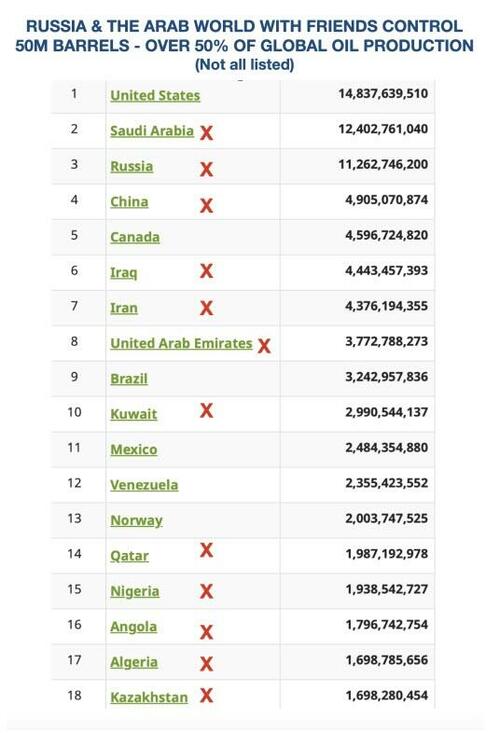Click the red X next to Algeria
The image size is (500, 733).
[x=207, y=664]
